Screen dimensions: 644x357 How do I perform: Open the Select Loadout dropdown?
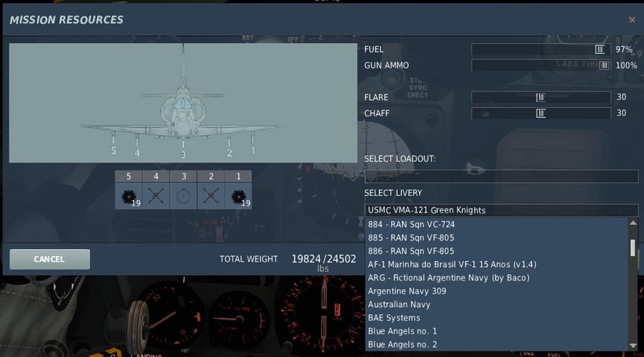[501, 176]
